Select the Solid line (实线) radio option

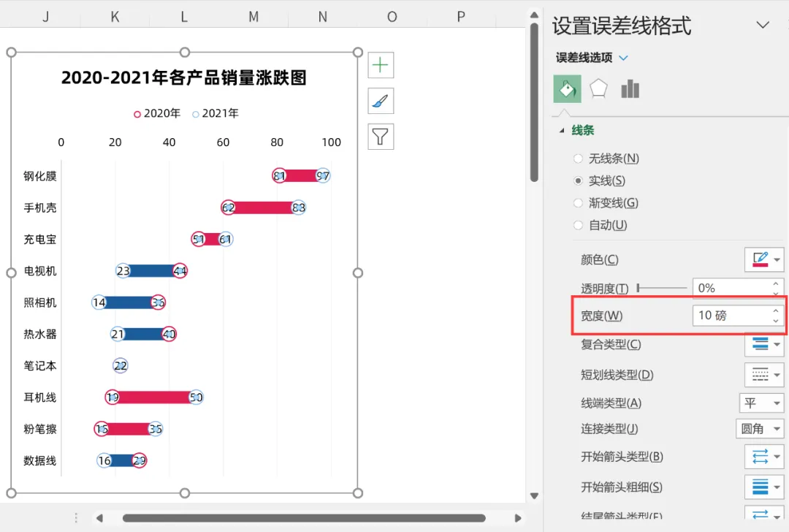[579, 180]
